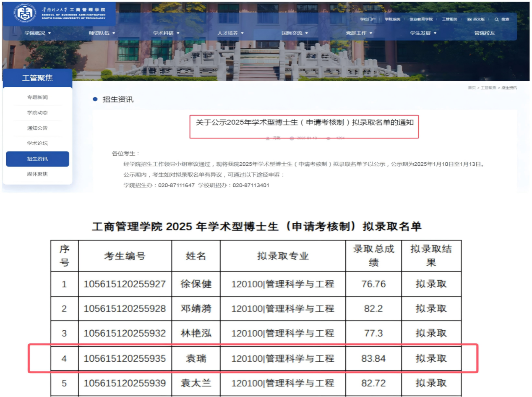Viewport: 532px width, 397px height.
Task: Expand the 师资队伍 dropdown menu
Action: (x=102, y=33)
